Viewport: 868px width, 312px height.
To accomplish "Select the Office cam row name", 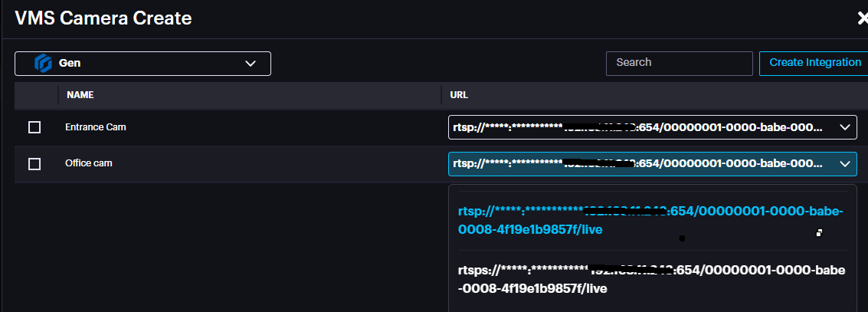I will pyautogui.click(x=88, y=163).
